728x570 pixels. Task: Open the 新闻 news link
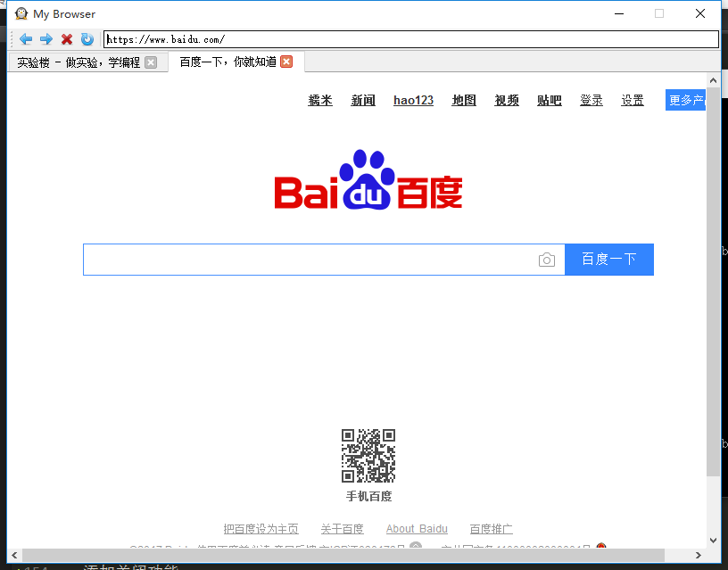362,100
